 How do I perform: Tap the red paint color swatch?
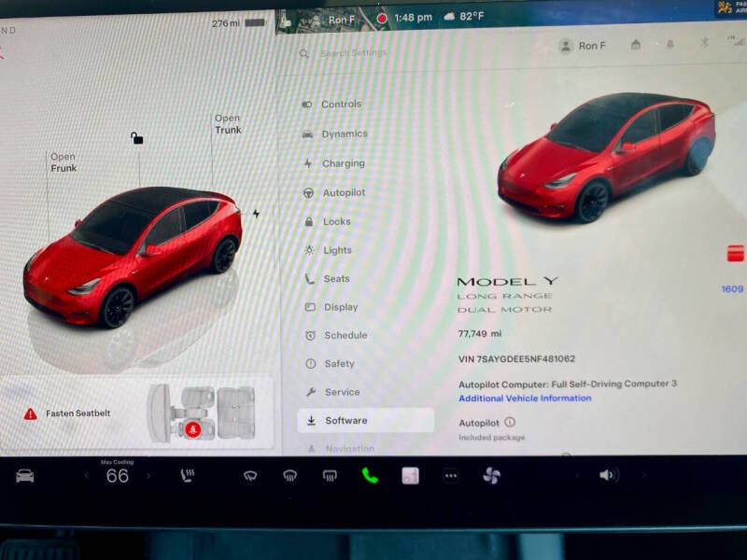click(x=735, y=253)
